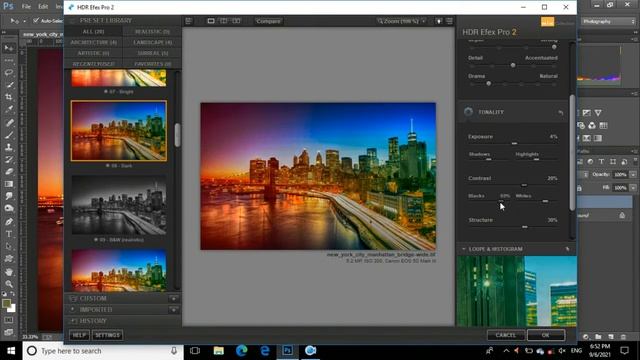Viewport: 640px width, 360px height.
Task: Select the Architecture presets category tab
Action: tap(93, 42)
